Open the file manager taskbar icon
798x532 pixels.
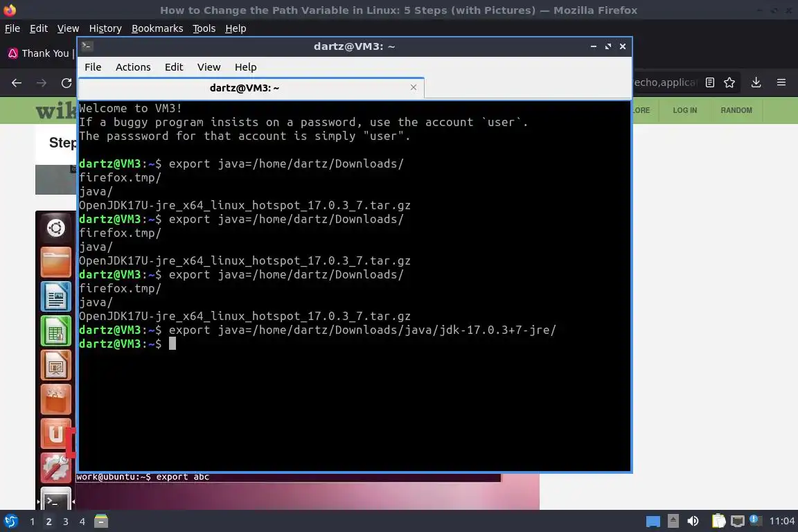pyautogui.click(x=101, y=521)
